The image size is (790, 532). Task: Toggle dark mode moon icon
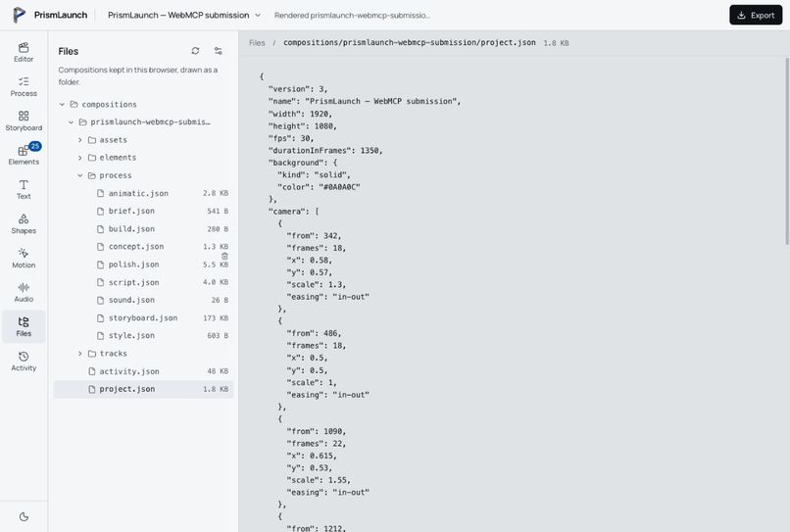[x=24, y=516]
